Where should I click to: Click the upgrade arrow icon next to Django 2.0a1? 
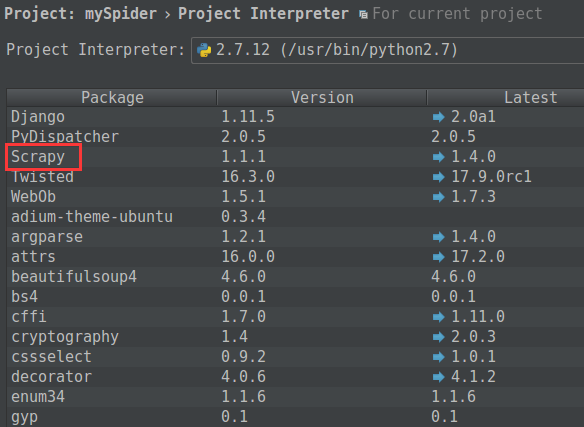(x=438, y=117)
